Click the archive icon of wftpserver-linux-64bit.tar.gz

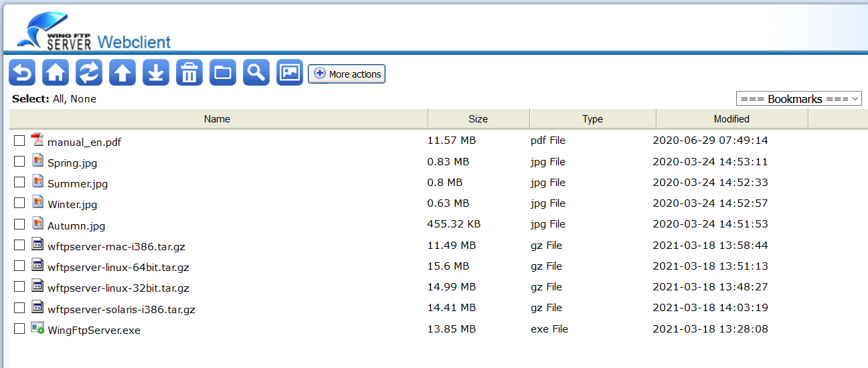[37, 265]
